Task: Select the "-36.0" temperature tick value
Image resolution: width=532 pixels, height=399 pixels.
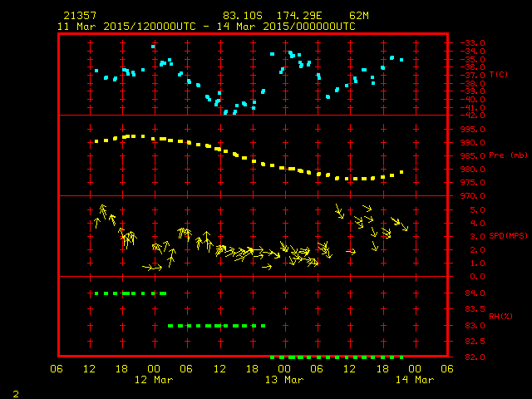Action: coord(473,67)
